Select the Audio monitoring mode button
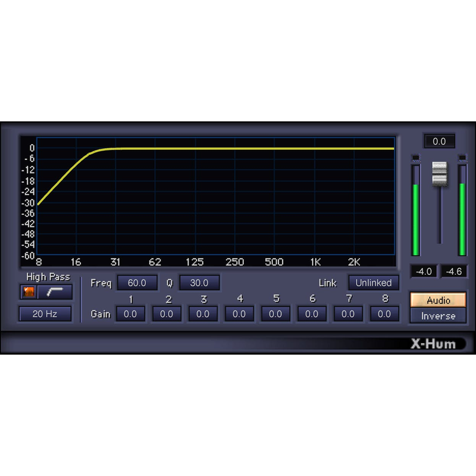The height and width of the screenshot is (476, 476). pos(438,300)
